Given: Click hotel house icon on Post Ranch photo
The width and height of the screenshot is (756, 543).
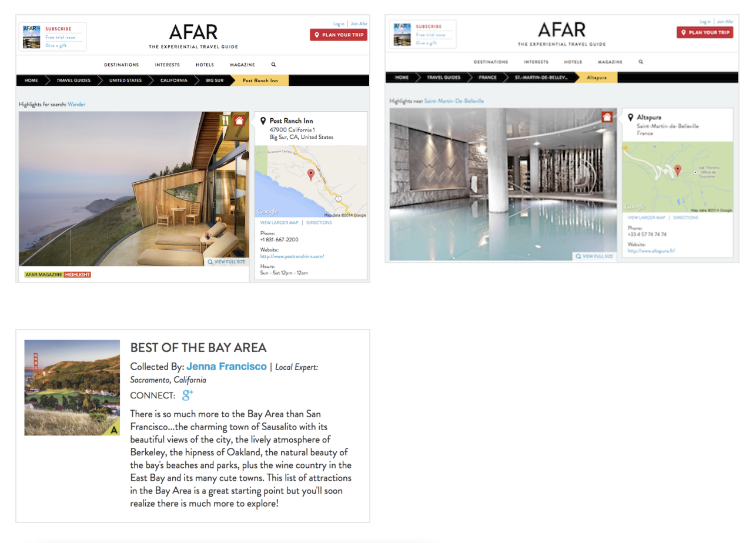Looking at the screenshot, I should point(239,120).
